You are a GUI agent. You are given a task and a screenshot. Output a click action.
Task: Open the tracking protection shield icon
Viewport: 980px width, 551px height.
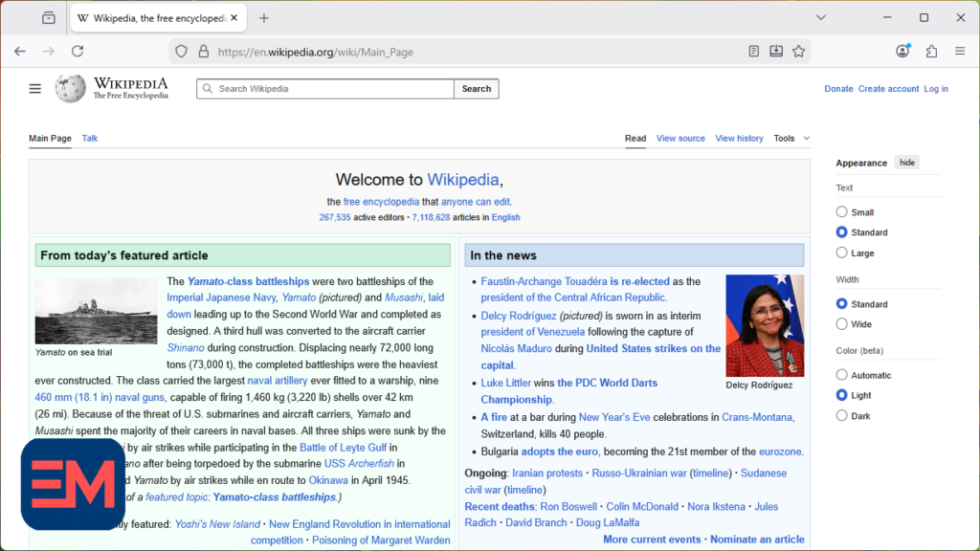[181, 52]
